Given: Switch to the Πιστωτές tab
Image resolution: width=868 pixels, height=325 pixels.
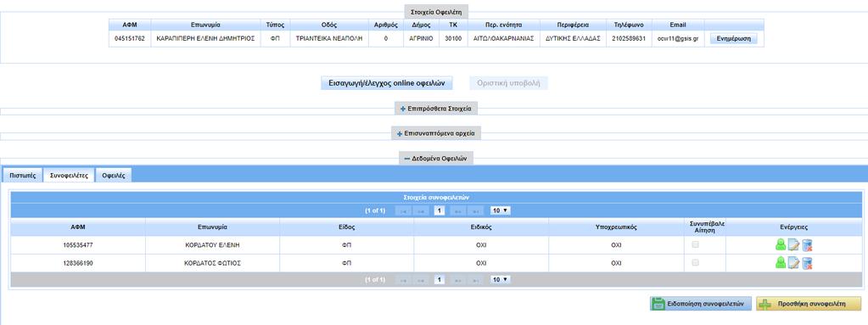Looking at the screenshot, I should tap(23, 176).
